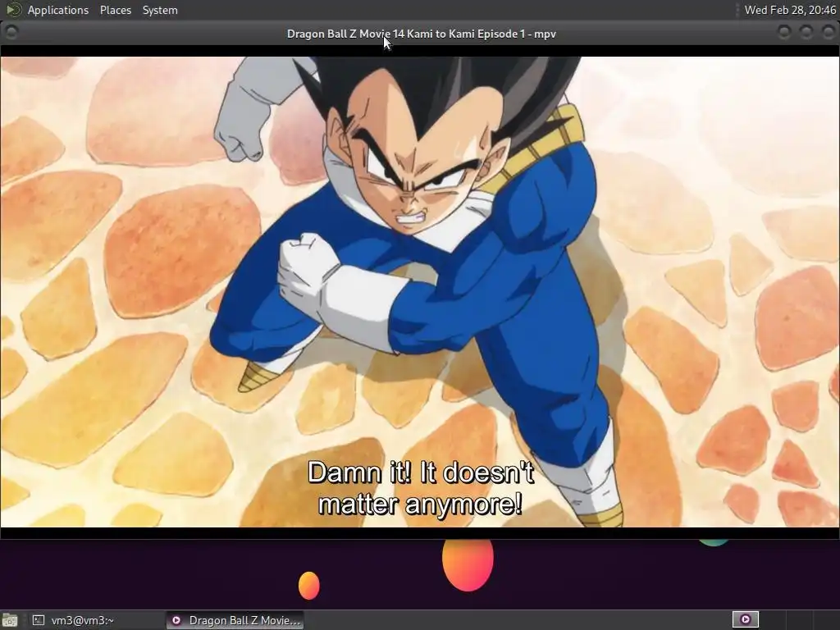Click the mpv window menu button at title bar left
The image size is (840, 630).
coord(11,33)
